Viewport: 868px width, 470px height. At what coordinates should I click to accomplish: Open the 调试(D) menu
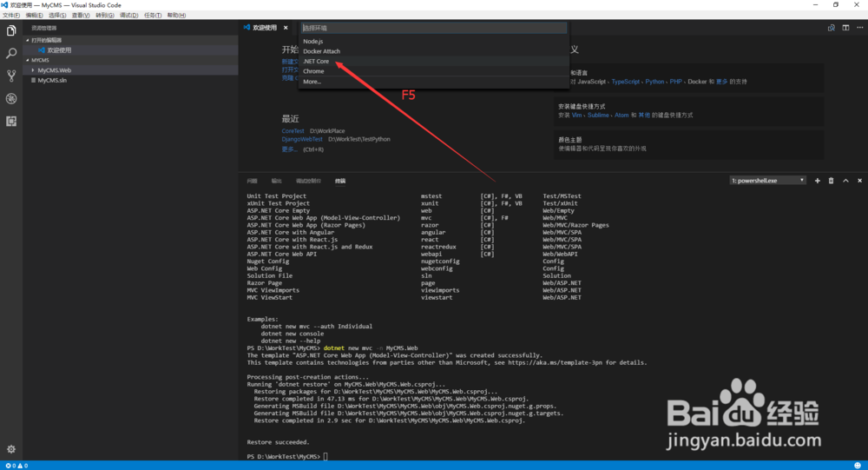(129, 16)
